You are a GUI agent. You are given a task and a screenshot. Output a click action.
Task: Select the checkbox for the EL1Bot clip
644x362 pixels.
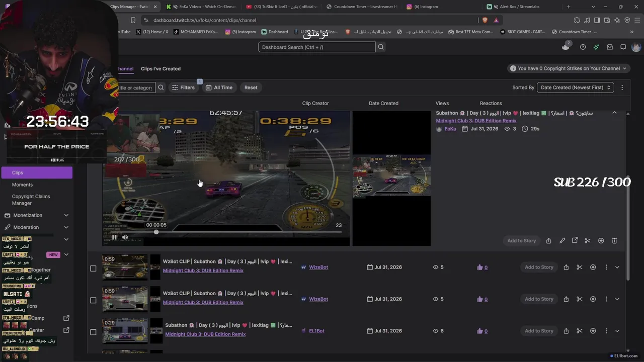93,332
